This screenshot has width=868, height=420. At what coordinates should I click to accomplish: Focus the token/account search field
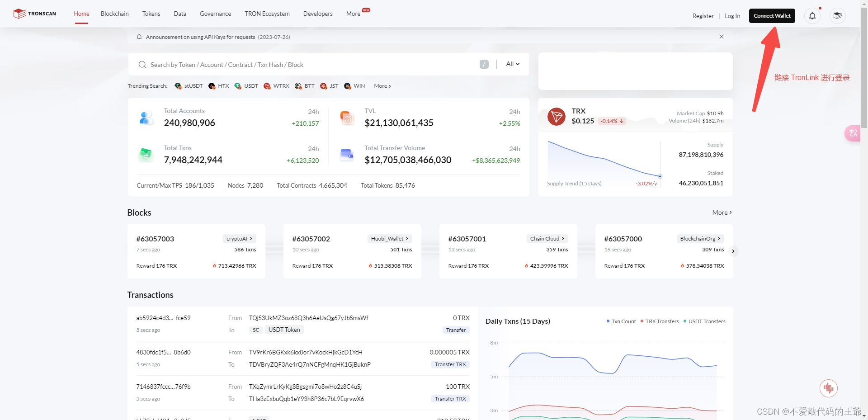point(312,65)
